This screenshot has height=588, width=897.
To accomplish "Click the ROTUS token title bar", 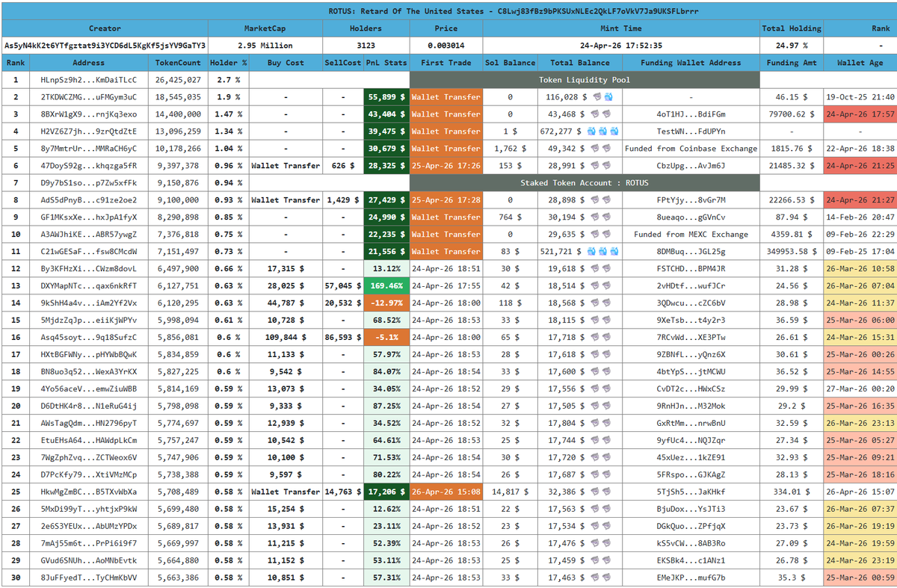I will (x=449, y=11).
